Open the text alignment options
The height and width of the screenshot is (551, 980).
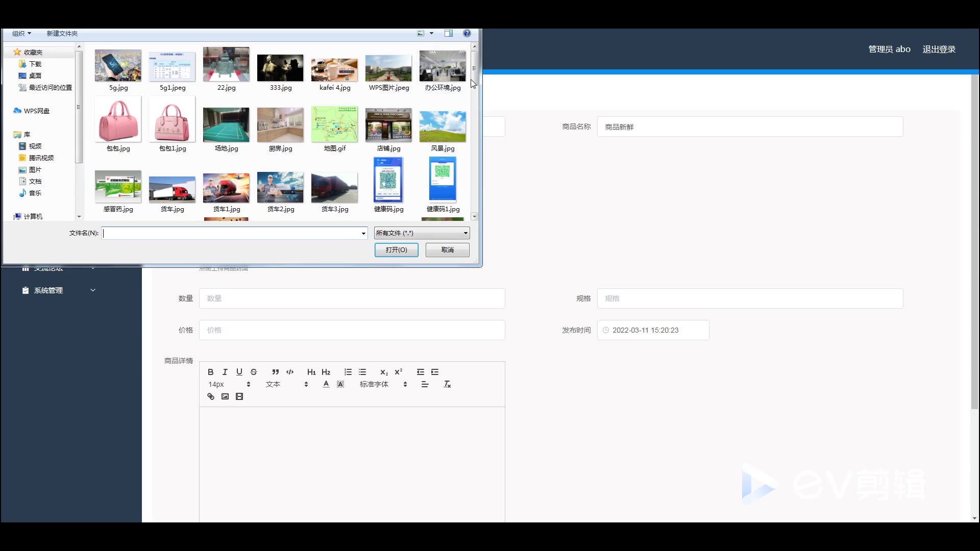point(425,384)
